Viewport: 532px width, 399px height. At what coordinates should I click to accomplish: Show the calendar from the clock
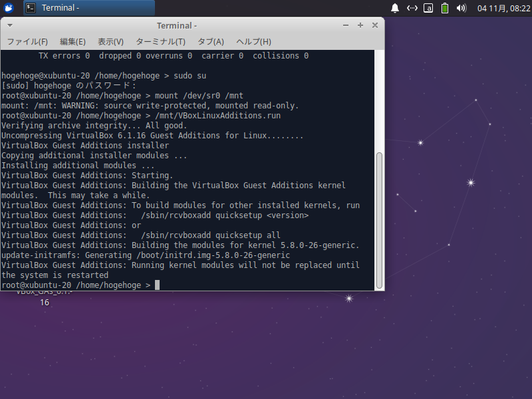(x=503, y=8)
